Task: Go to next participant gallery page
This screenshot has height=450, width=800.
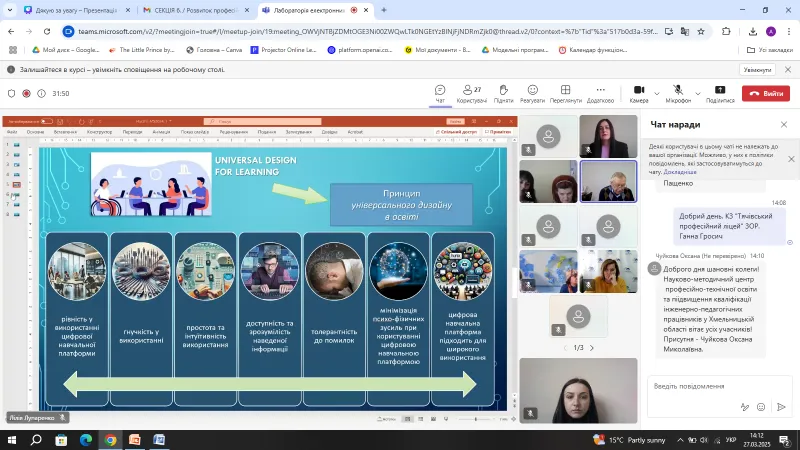Action: click(592, 348)
